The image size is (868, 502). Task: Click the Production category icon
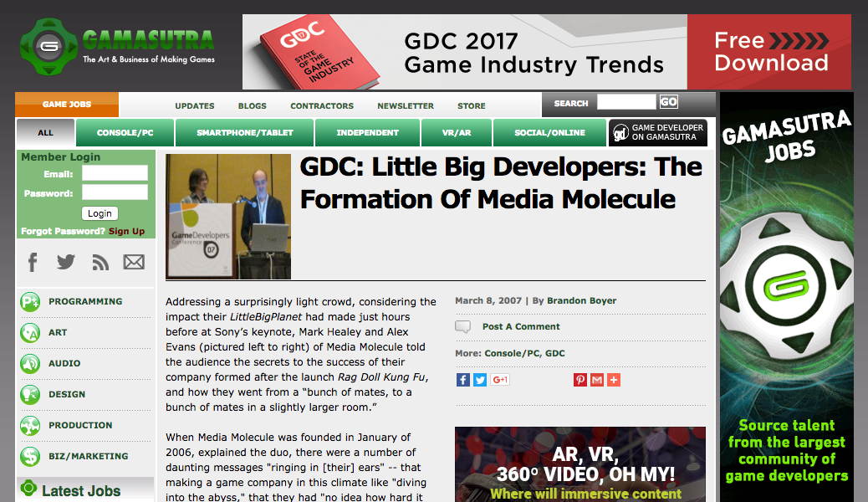click(30, 426)
